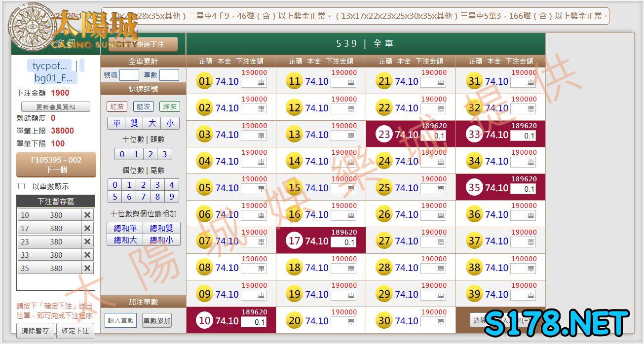Select yellow ball number 09

coord(204,294)
